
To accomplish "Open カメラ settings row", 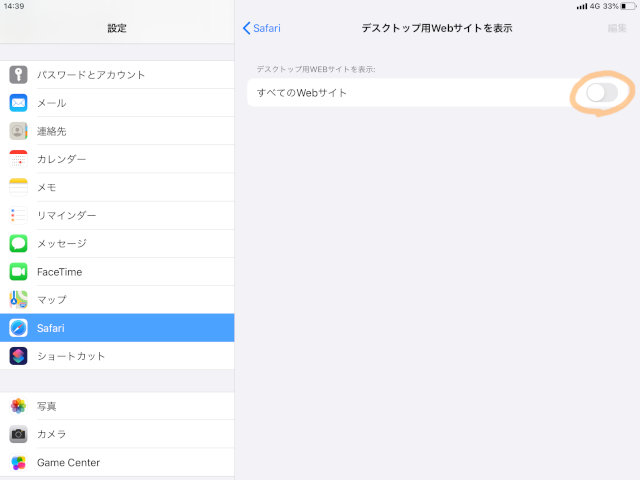I will coord(117,434).
